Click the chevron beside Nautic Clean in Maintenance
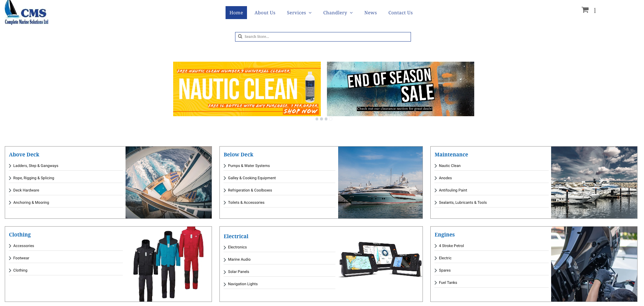This screenshot has width=644, height=306. point(436,166)
